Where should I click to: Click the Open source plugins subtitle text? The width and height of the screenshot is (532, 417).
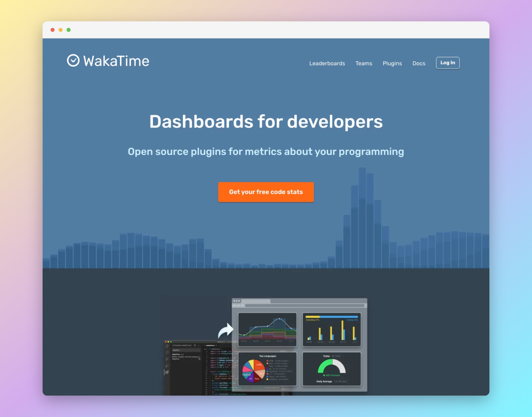click(x=266, y=152)
